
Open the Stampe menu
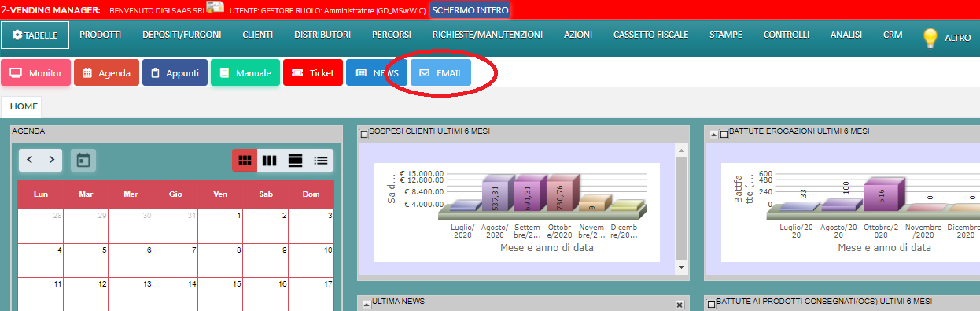pyautogui.click(x=726, y=35)
